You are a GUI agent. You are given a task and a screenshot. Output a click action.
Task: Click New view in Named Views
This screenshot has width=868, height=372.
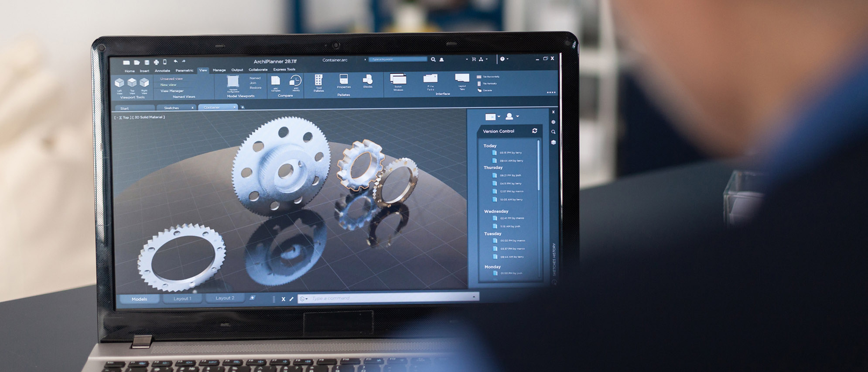[168, 85]
